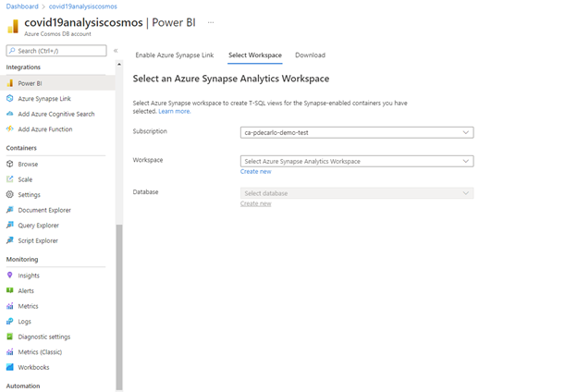This screenshot has width=577, height=392.
Task: Switch to the Download tab
Action: pyautogui.click(x=310, y=55)
